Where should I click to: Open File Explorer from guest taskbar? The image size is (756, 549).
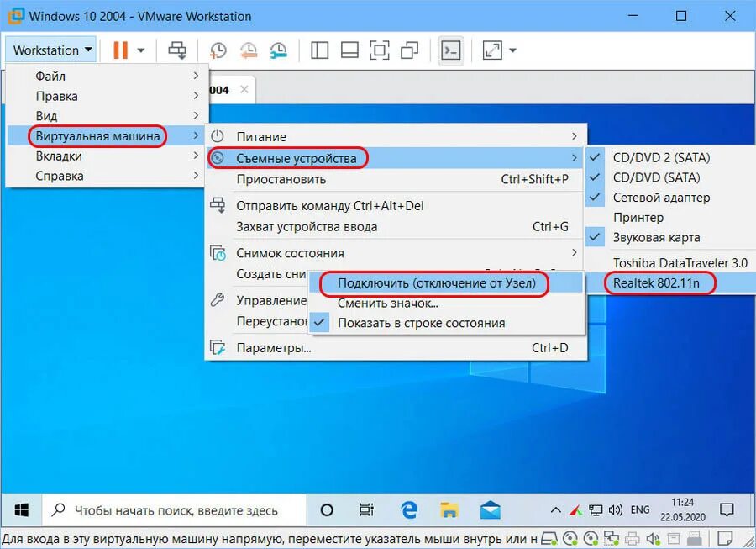(449, 510)
